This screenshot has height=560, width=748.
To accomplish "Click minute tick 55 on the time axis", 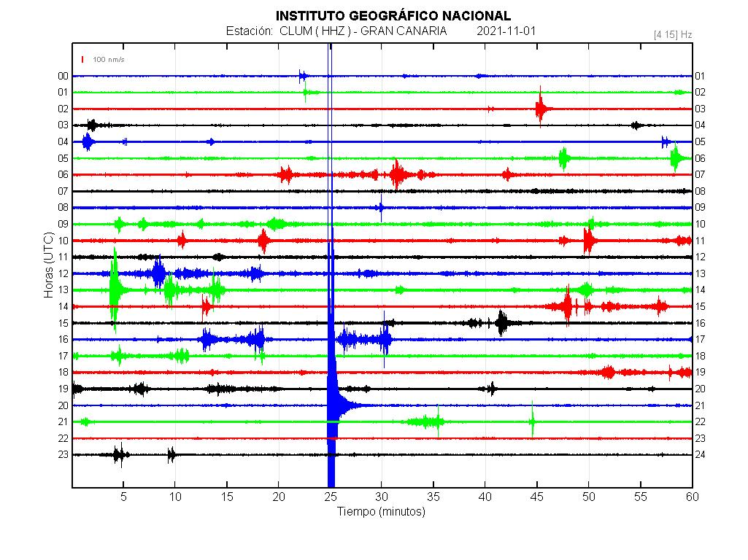I will click(x=640, y=497).
